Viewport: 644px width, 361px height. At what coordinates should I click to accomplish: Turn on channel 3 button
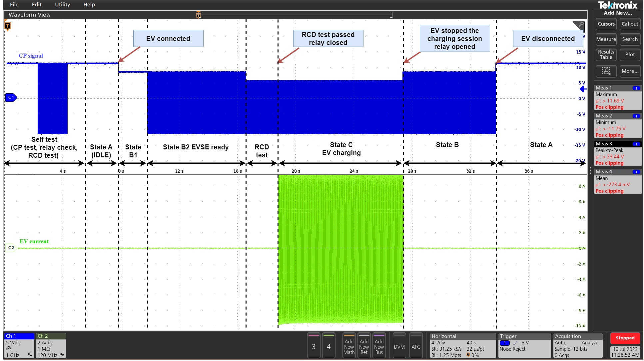coord(314,346)
